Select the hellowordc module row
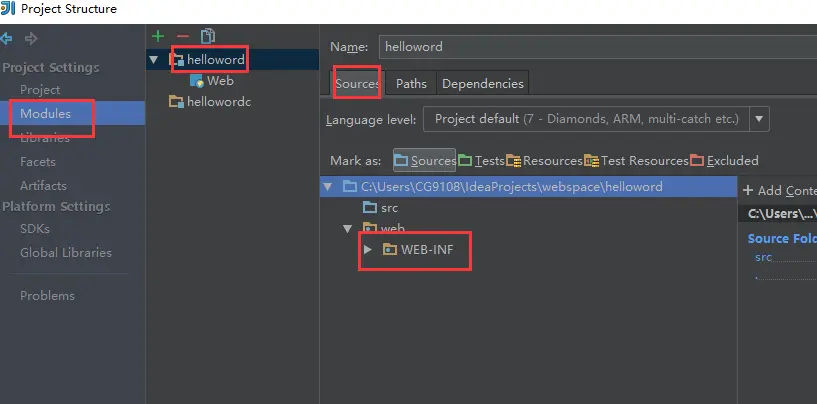The height and width of the screenshot is (404, 817). coord(232,102)
